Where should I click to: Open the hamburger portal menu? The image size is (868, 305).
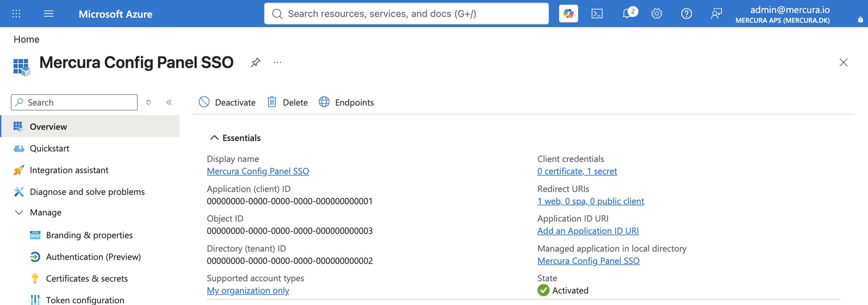point(49,13)
